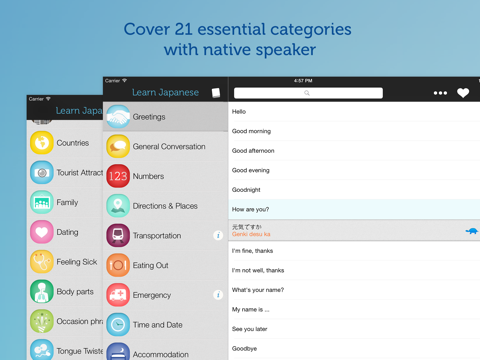
Task: Select the Eating Out plate icon
Action: click(118, 265)
